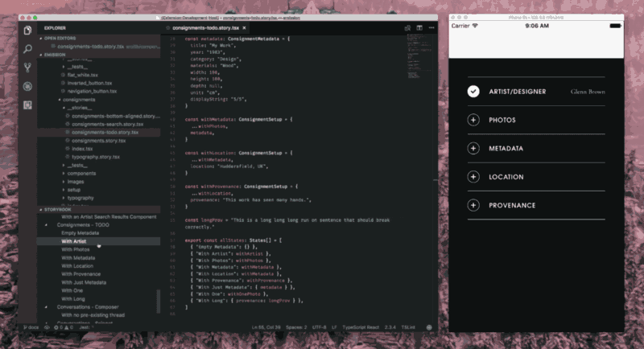Open the Search view in activity bar
Viewport: 644px width, 349px height.
pyautogui.click(x=27, y=49)
